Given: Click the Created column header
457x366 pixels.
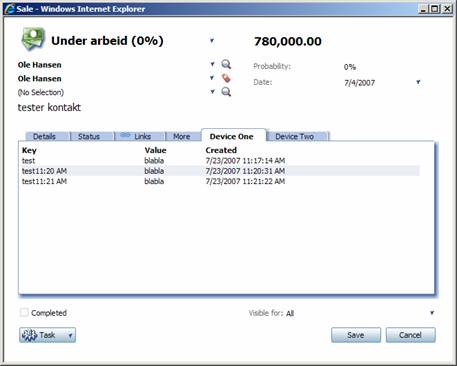Looking at the screenshot, I should click(x=221, y=150).
